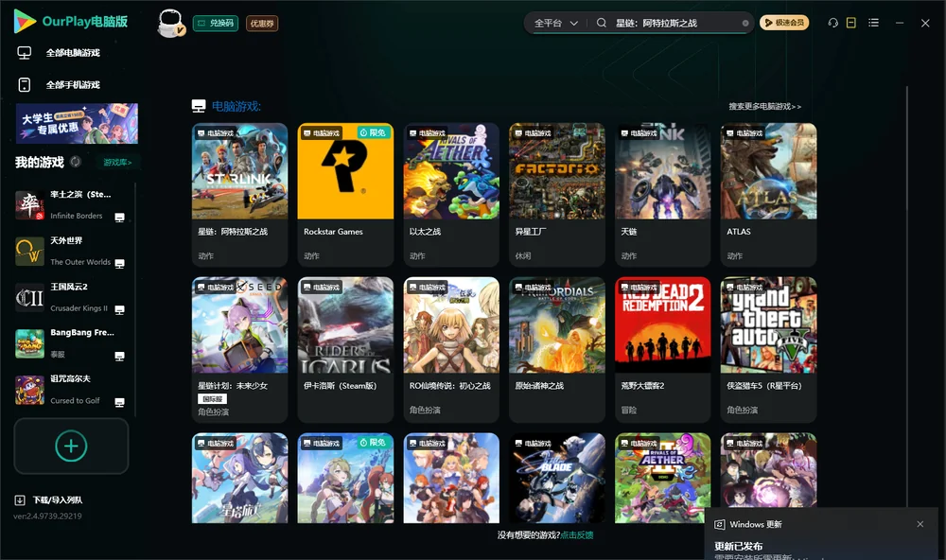Click the phone icon beside 全部手机游戏
The width and height of the screenshot is (946, 560).
click(25, 85)
